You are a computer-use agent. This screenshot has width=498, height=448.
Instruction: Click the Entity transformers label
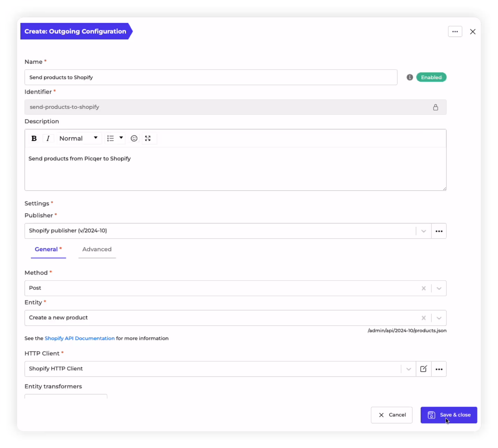tap(53, 386)
